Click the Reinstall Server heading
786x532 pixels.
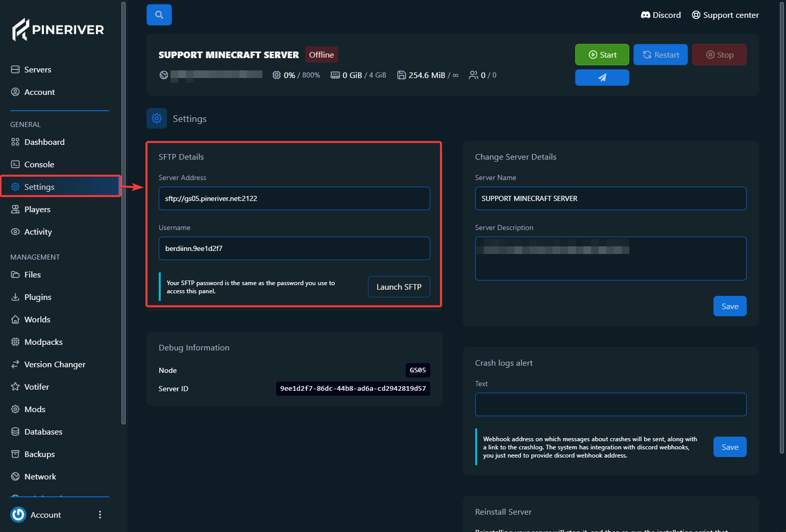(x=503, y=512)
